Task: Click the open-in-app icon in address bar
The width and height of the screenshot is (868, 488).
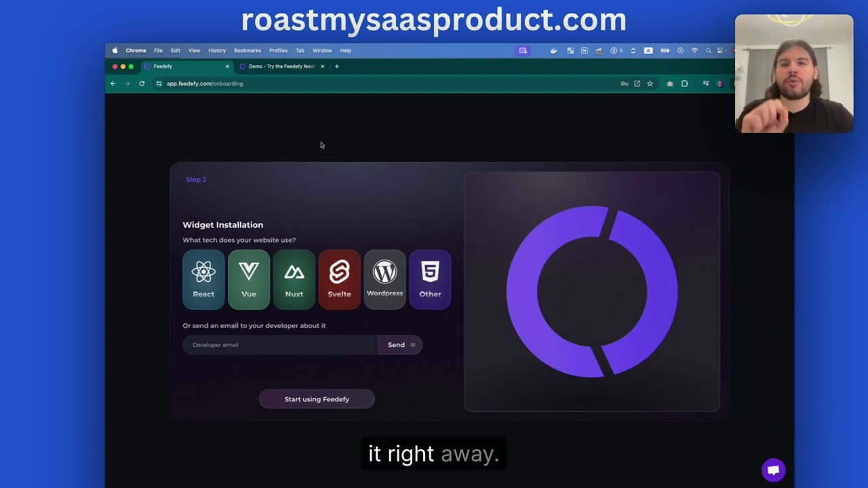Action: pyautogui.click(x=637, y=83)
